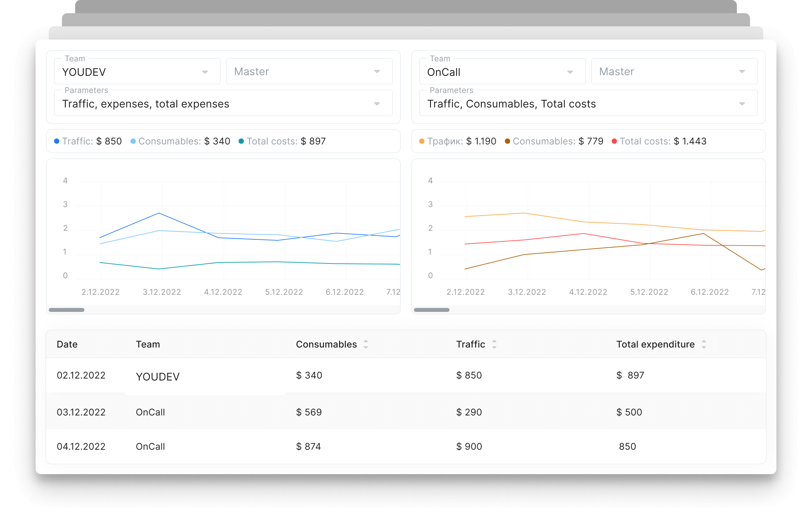Toggle light blue Consumables $ 340 legend
Viewport: 812px width, 517px height.
coord(133,141)
